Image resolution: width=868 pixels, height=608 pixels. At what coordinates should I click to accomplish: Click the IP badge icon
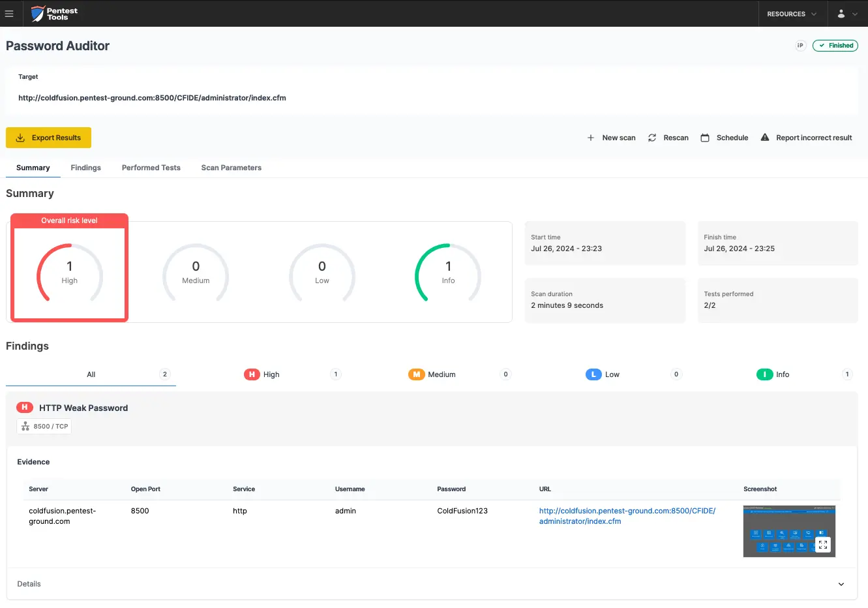click(x=800, y=46)
